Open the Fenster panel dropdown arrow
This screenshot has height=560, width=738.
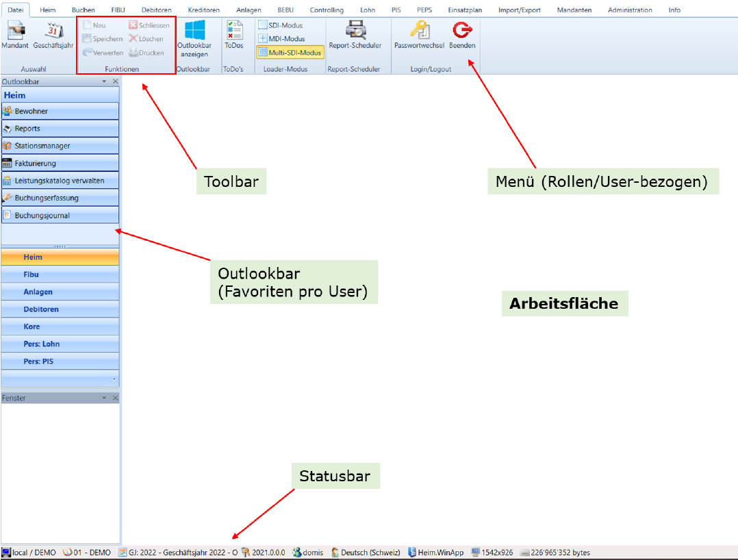[104, 398]
